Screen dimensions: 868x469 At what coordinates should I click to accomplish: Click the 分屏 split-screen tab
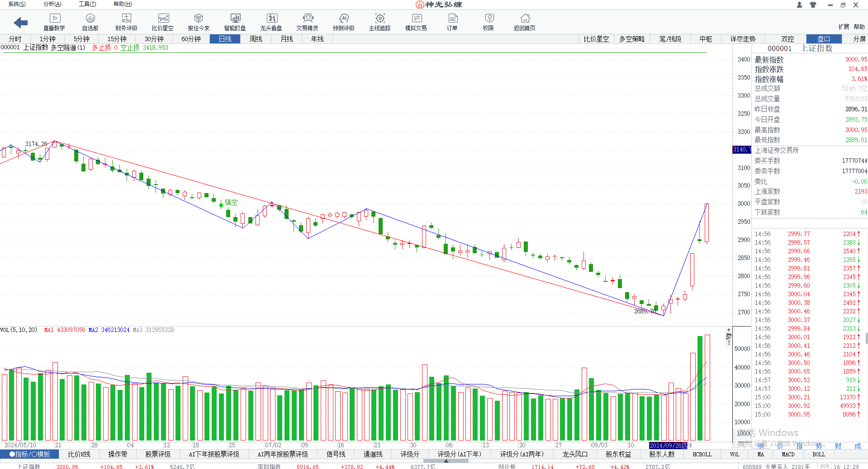tap(859, 39)
